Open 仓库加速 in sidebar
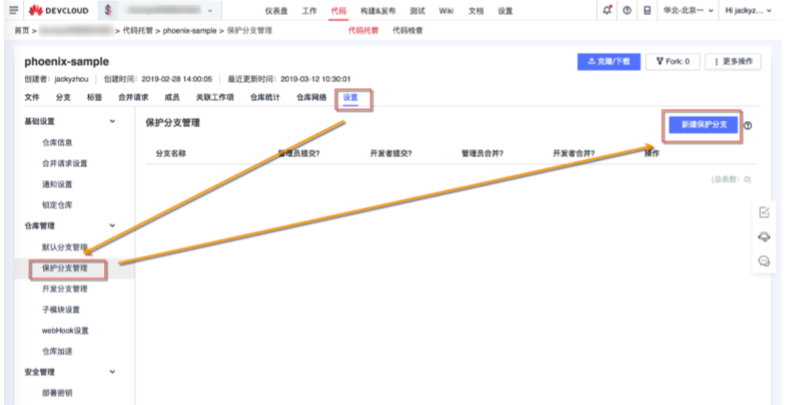The width and height of the screenshot is (802, 405). click(57, 351)
